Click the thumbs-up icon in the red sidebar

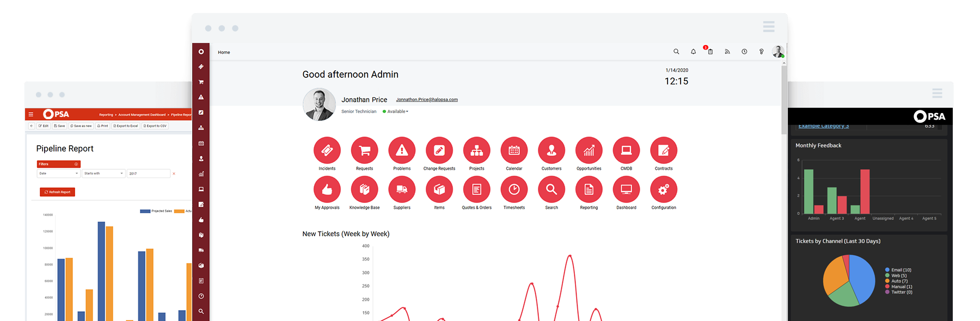coord(201,220)
